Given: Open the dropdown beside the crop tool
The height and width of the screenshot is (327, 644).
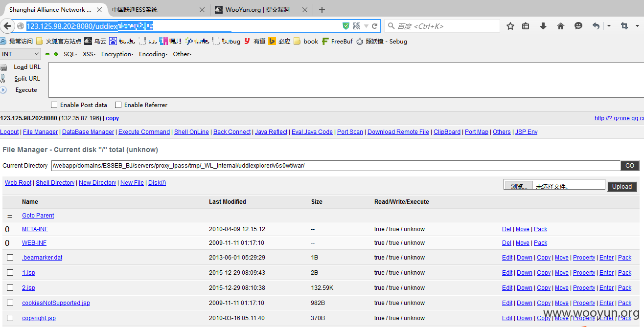Looking at the screenshot, I should tap(638, 26).
